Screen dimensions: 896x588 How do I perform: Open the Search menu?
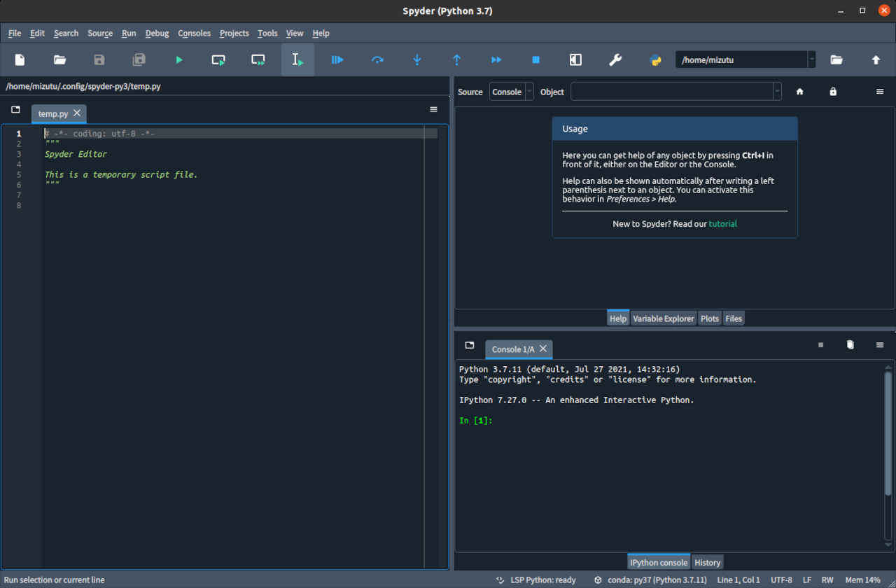pyautogui.click(x=66, y=33)
